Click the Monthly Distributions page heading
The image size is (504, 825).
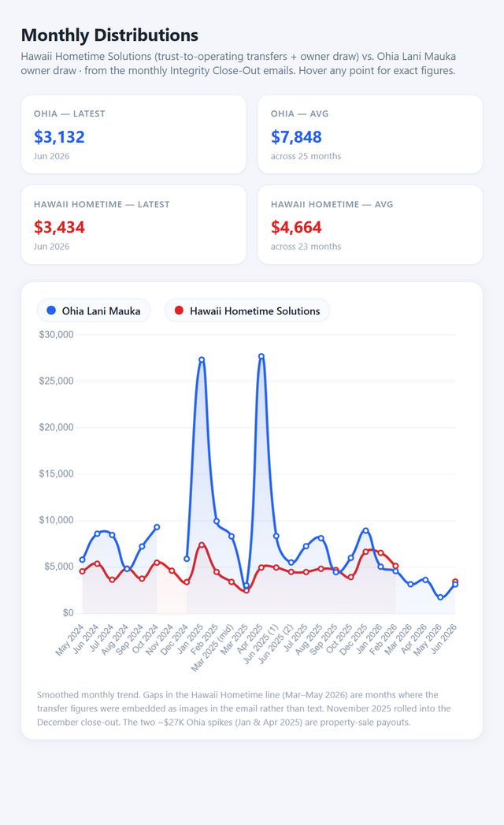tap(110, 35)
